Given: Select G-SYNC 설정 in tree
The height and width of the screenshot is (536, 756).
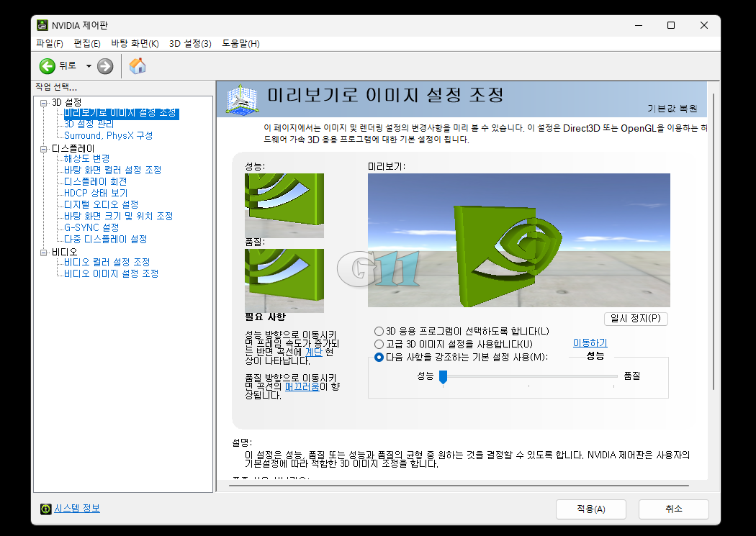Looking at the screenshot, I should click(91, 228).
